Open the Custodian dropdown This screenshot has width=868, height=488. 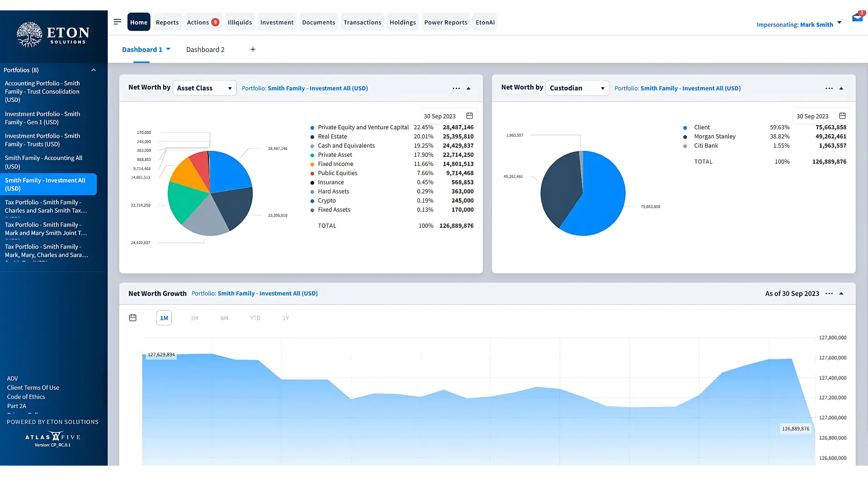(x=577, y=88)
